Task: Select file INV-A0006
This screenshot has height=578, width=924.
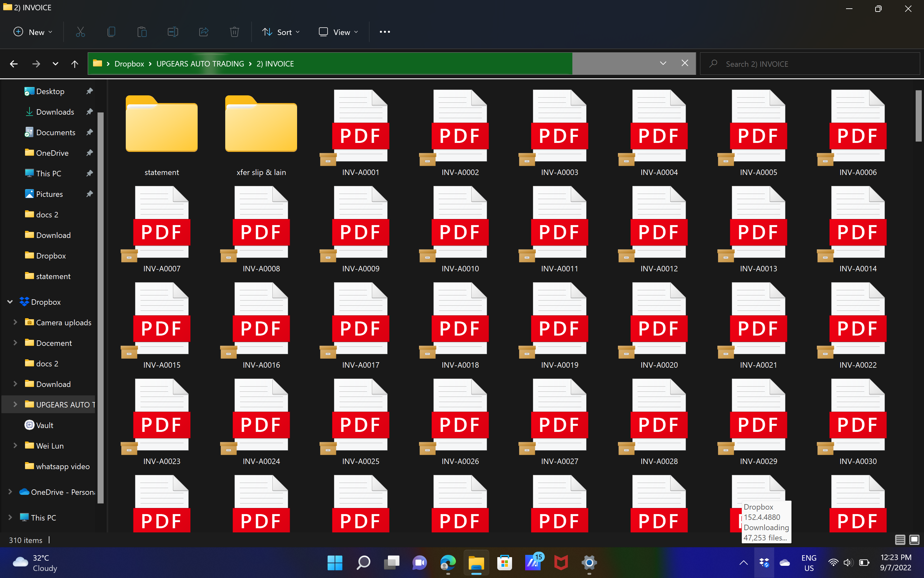Action: point(858,133)
